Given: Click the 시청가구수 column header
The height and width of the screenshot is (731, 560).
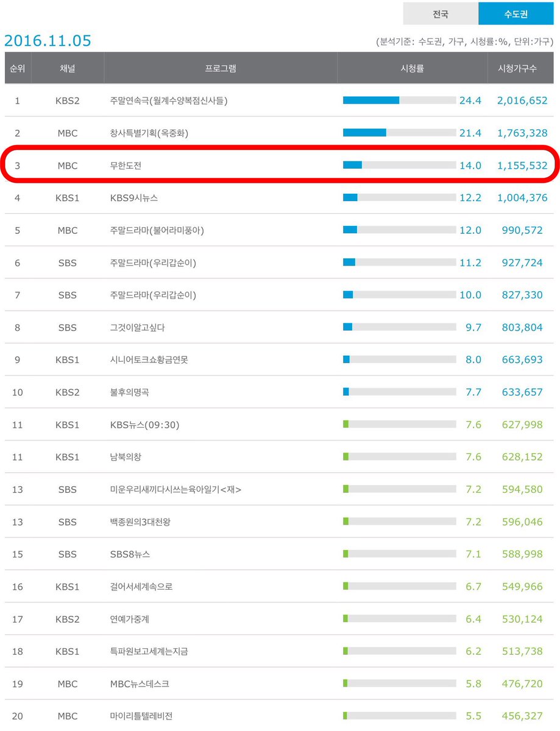Looking at the screenshot, I should pos(520,68).
